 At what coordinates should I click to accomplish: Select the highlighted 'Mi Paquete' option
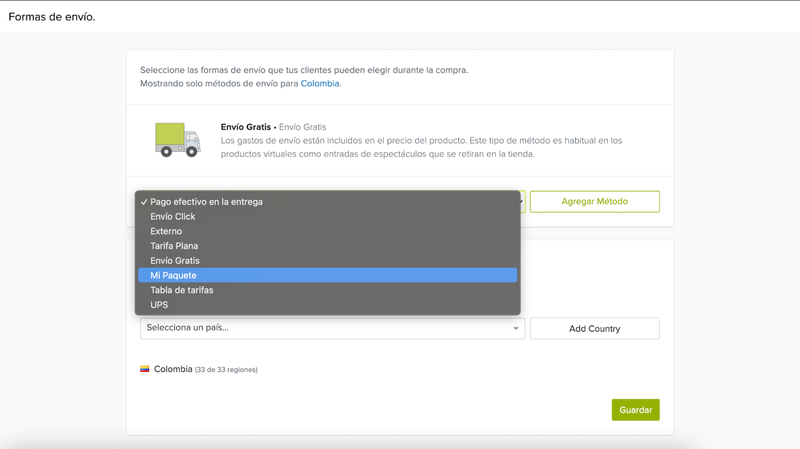coord(173,275)
